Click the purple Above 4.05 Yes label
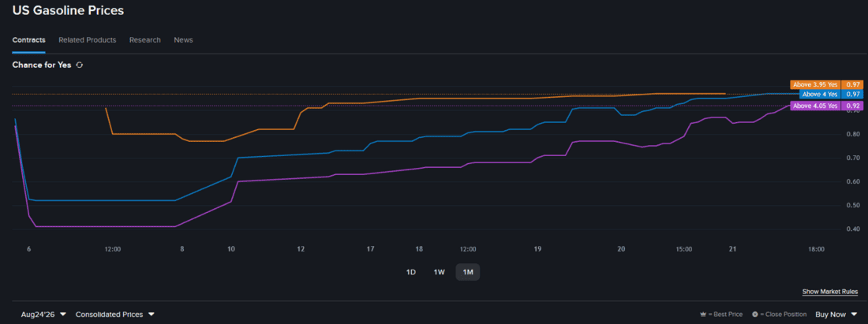The width and height of the screenshot is (868, 324). click(815, 106)
